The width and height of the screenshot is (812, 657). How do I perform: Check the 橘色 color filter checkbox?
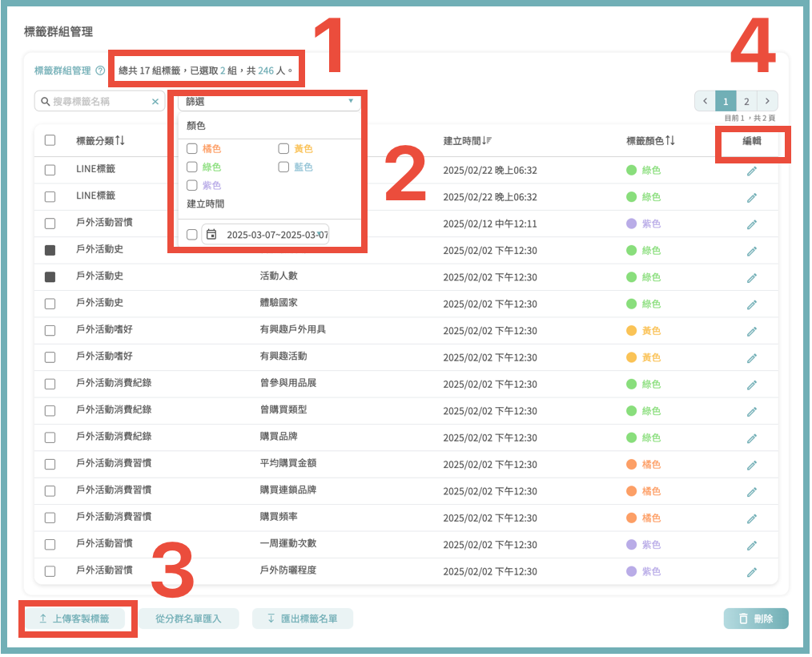tap(192, 149)
